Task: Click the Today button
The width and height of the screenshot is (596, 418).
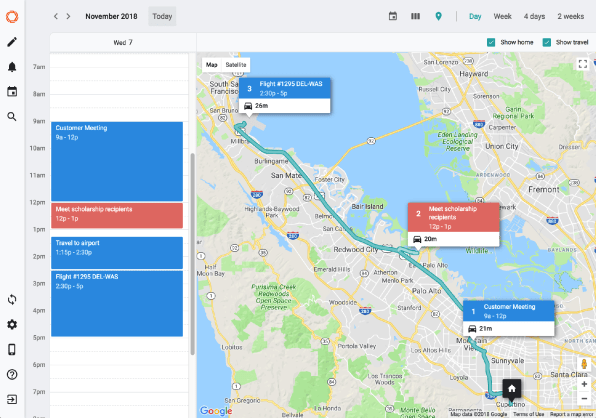Action: (x=162, y=16)
